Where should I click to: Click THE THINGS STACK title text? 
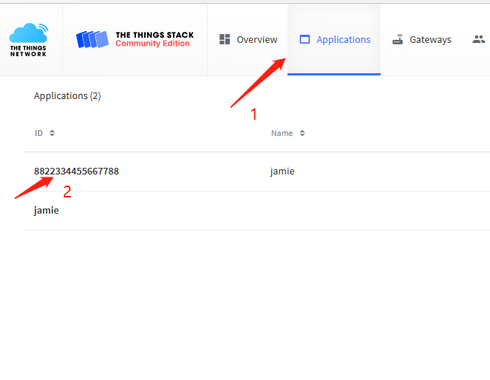tap(155, 35)
